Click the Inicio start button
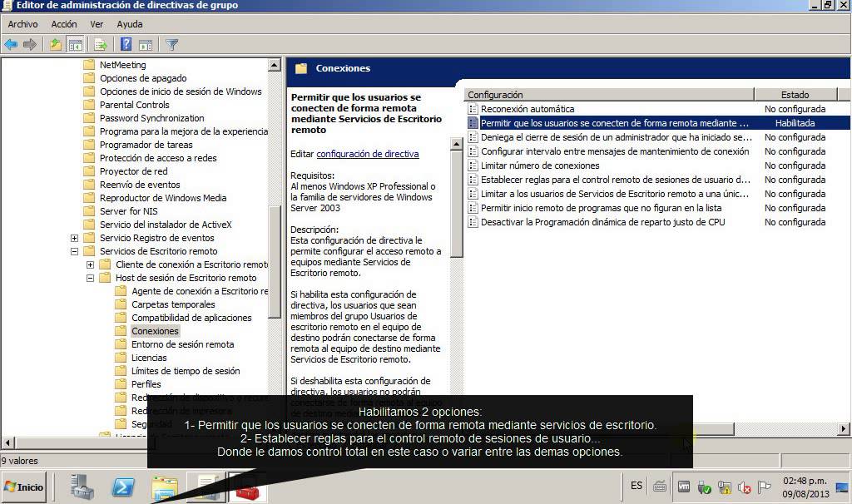The image size is (852, 504). (x=24, y=487)
